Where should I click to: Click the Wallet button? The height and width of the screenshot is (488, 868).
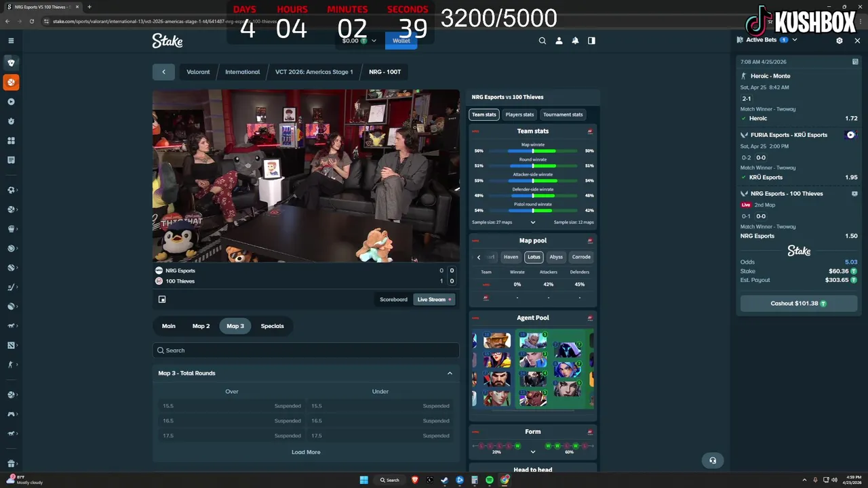(x=401, y=41)
